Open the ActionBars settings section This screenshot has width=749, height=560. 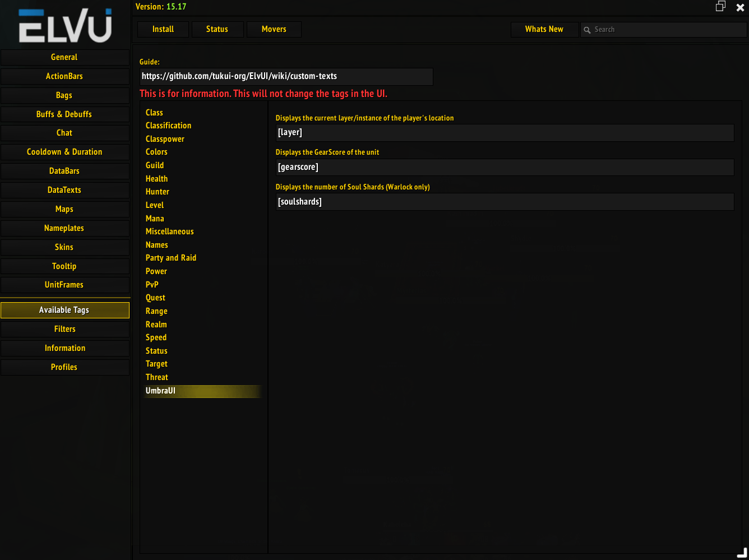coord(64,76)
